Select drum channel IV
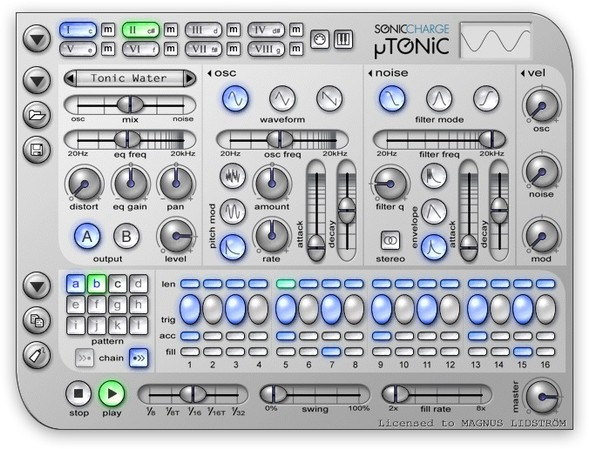This screenshot has width=589, height=449. point(266,30)
